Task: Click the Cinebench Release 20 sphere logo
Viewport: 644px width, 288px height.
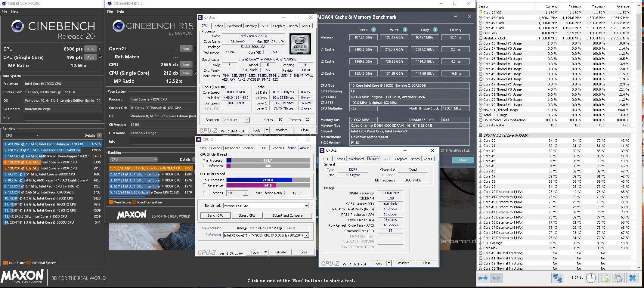Action: 18,26
